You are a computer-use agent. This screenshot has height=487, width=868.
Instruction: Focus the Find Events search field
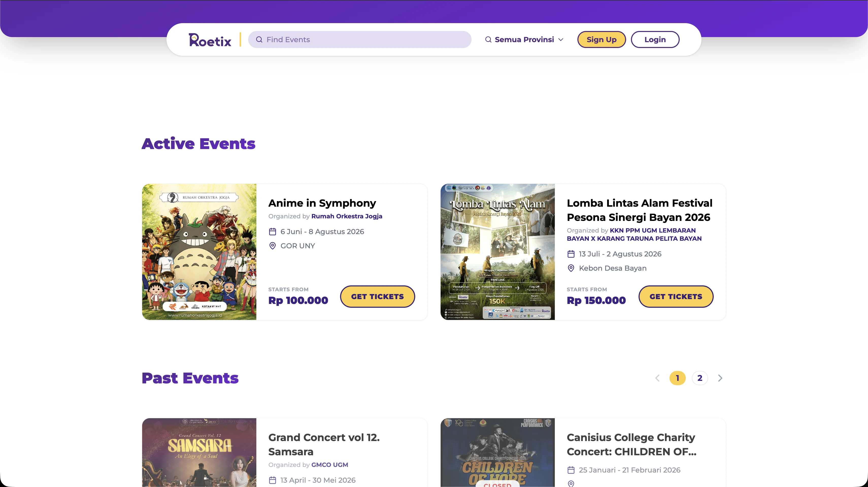coord(360,40)
